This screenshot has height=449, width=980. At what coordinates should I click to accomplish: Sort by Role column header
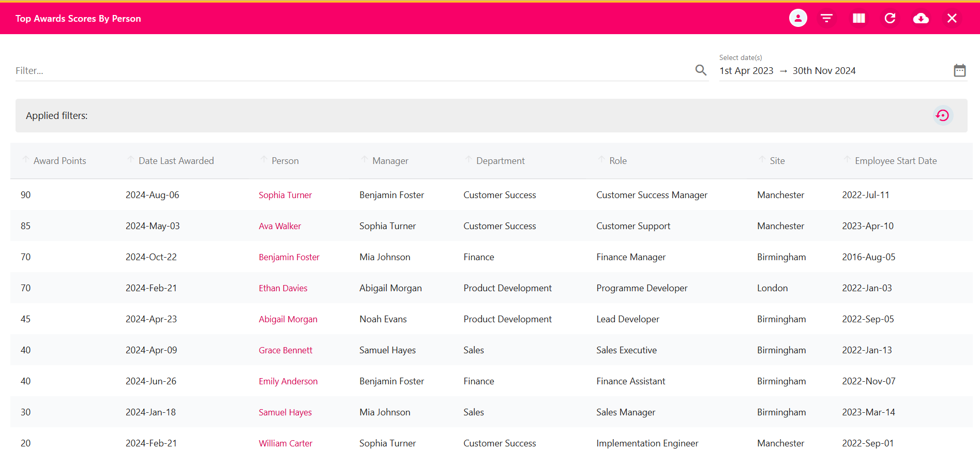(617, 161)
